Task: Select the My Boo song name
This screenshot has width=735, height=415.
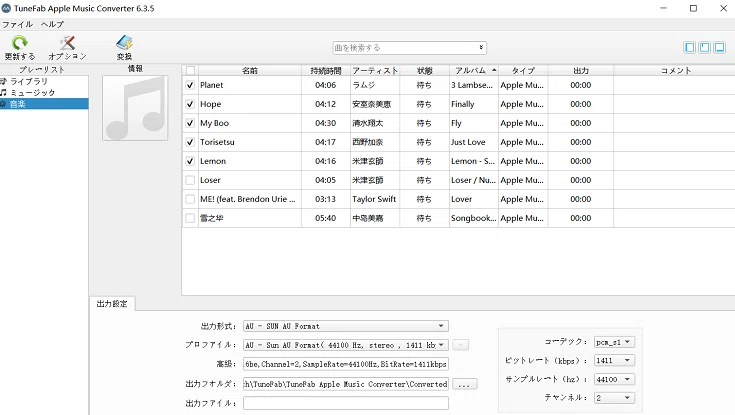Action: pos(215,123)
